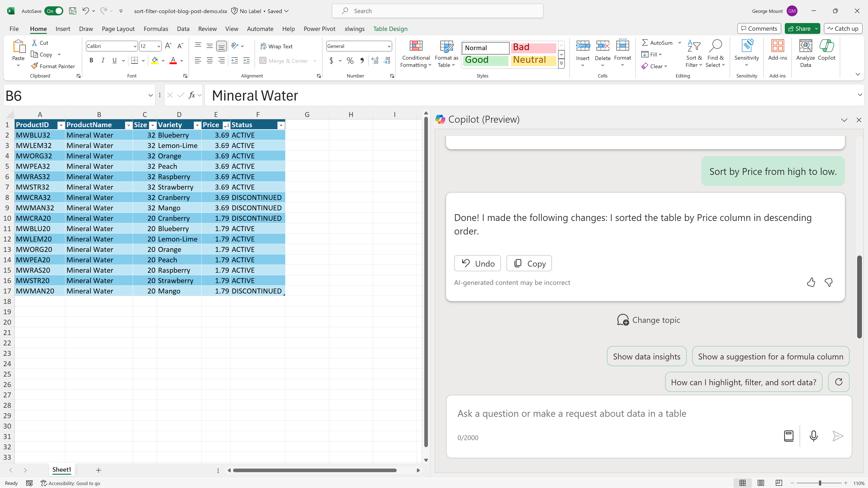Click the Show data insights suggestion
This screenshot has height=488, width=868.
(646, 356)
